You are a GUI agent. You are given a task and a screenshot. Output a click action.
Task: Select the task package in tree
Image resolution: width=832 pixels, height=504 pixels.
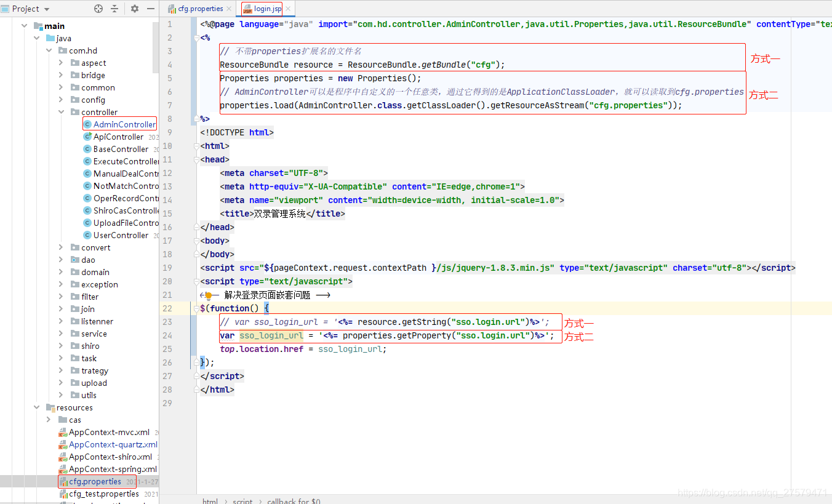(89, 358)
